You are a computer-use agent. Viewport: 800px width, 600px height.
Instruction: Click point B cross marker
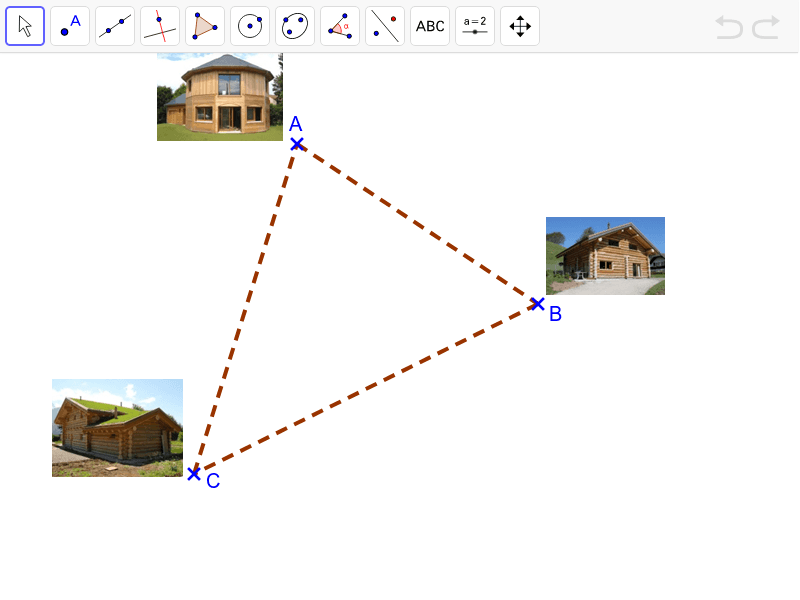[537, 304]
